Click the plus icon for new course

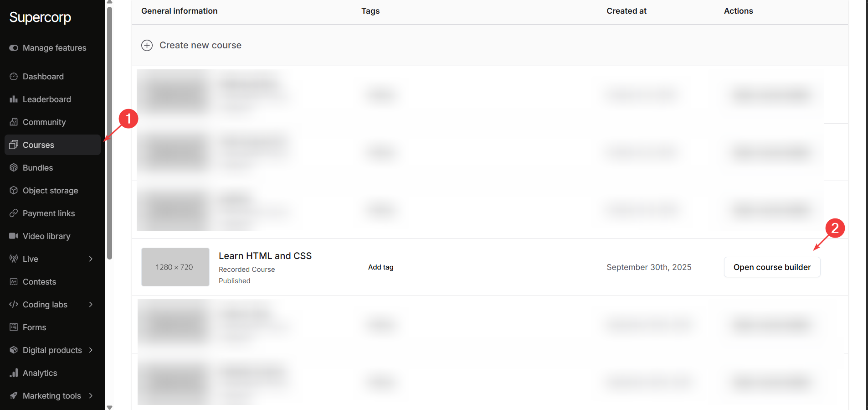point(147,45)
